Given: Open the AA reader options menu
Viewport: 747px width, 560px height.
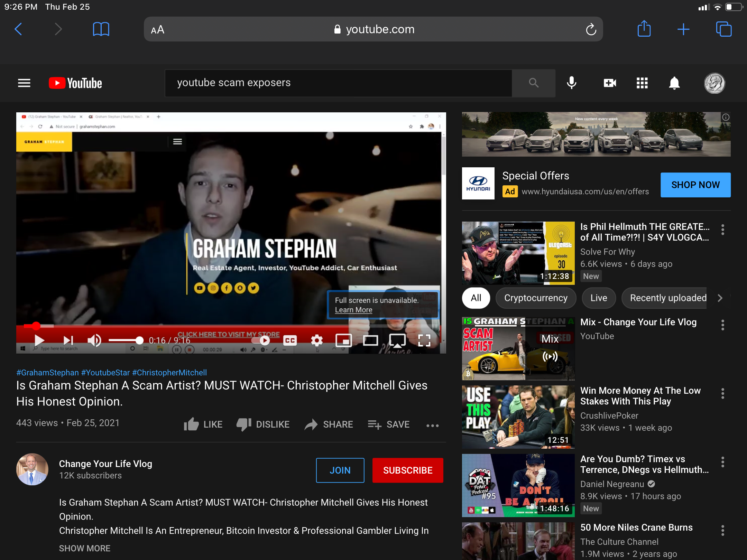Looking at the screenshot, I should 158,30.
